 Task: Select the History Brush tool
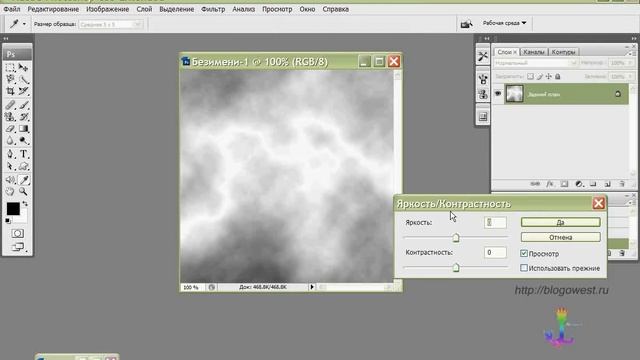click(23, 117)
